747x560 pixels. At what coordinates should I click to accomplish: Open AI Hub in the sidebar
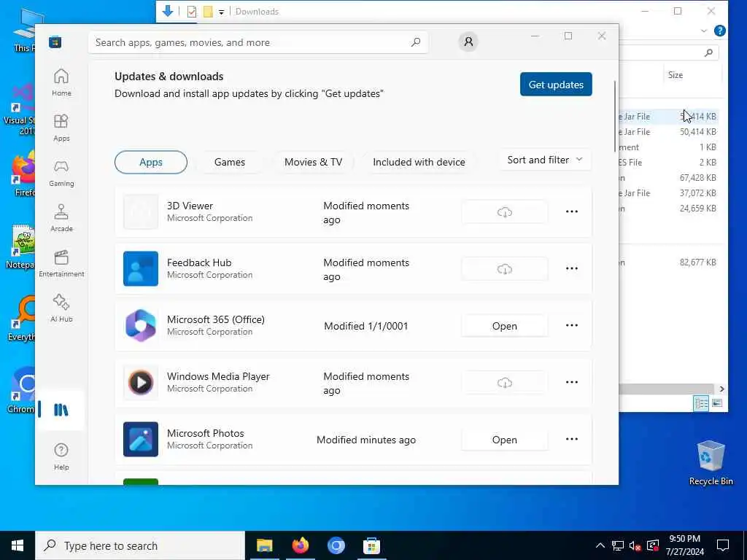click(x=61, y=309)
